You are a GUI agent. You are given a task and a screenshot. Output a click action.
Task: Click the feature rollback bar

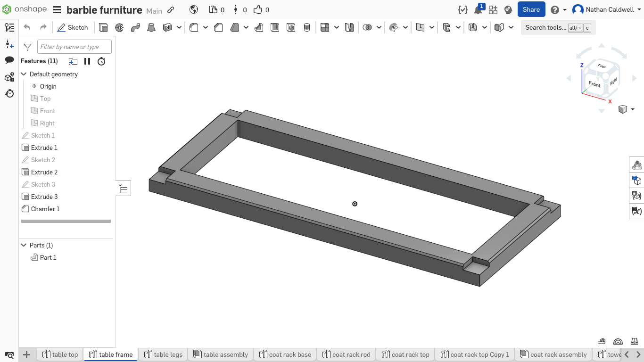[66, 221]
